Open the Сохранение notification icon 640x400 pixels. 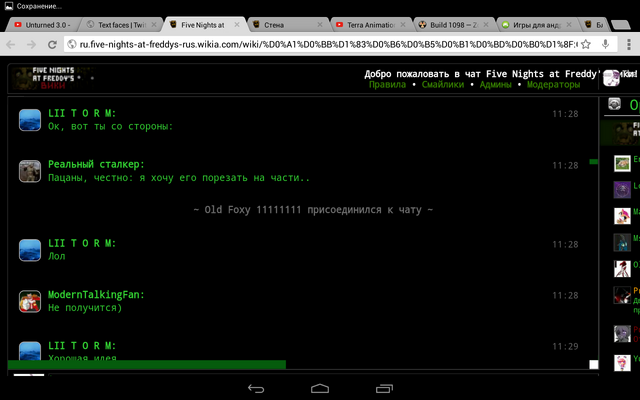[x=9, y=6]
